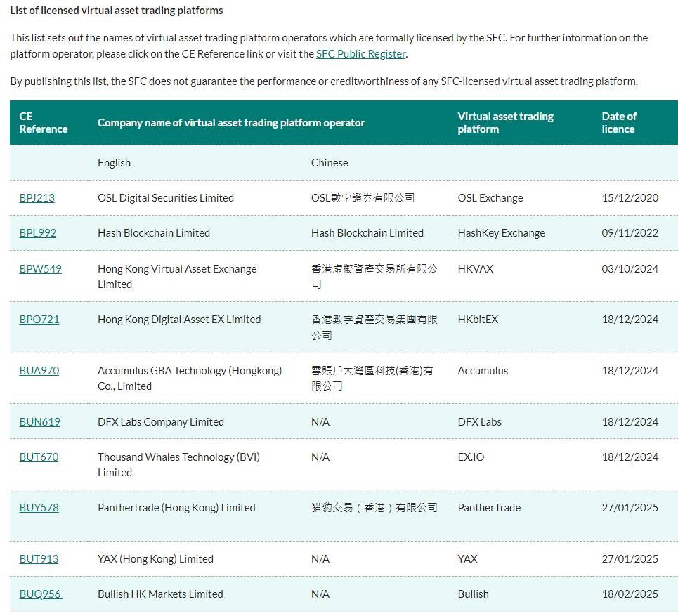
Task: Click platform name 'HKbitEX'
Action: coord(478,320)
